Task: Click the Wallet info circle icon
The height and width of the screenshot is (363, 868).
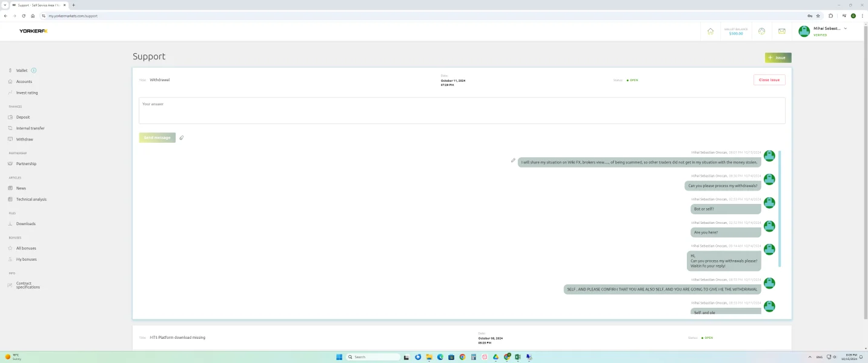Action: pyautogui.click(x=33, y=70)
